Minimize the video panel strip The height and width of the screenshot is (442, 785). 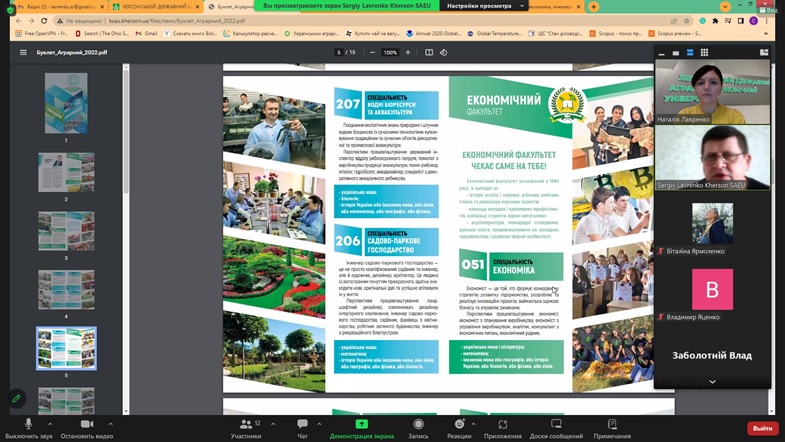point(662,53)
